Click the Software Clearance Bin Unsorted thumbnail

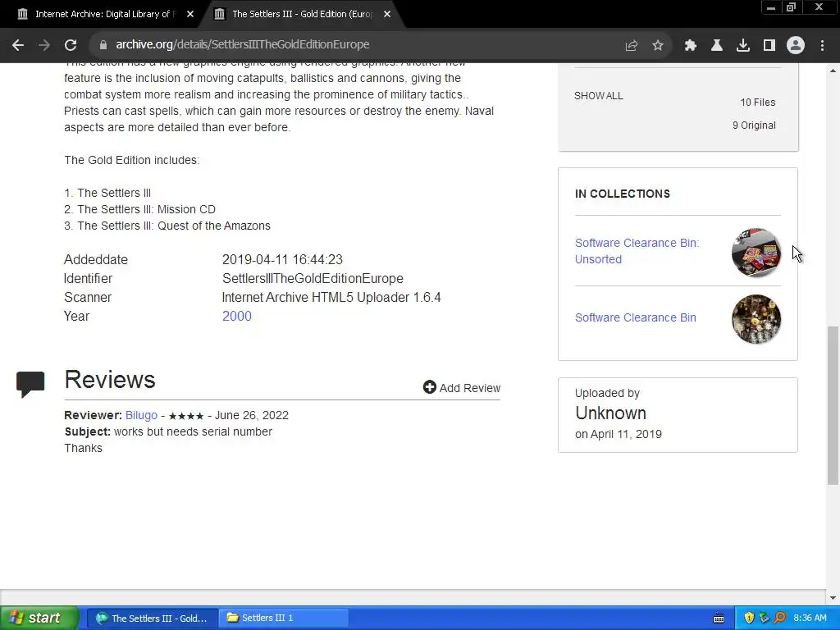(756, 253)
